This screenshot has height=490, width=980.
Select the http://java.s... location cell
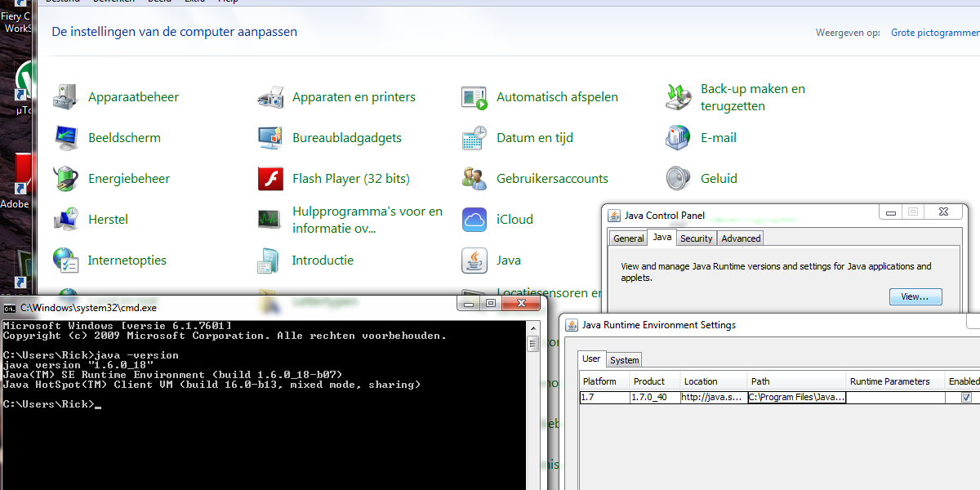click(714, 398)
